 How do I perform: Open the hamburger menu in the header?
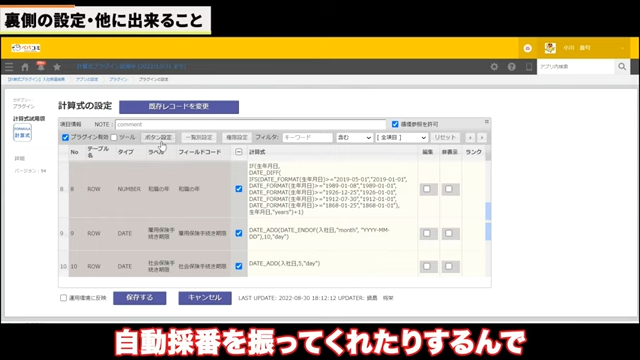click(9, 67)
